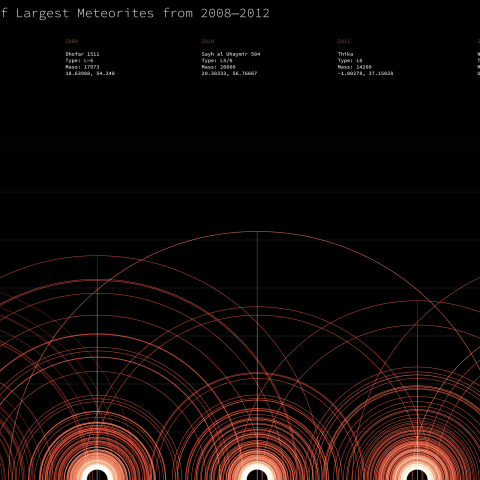This screenshot has width=480, height=480.
Task: Select the 2009 year label
Action: [x=72, y=41]
